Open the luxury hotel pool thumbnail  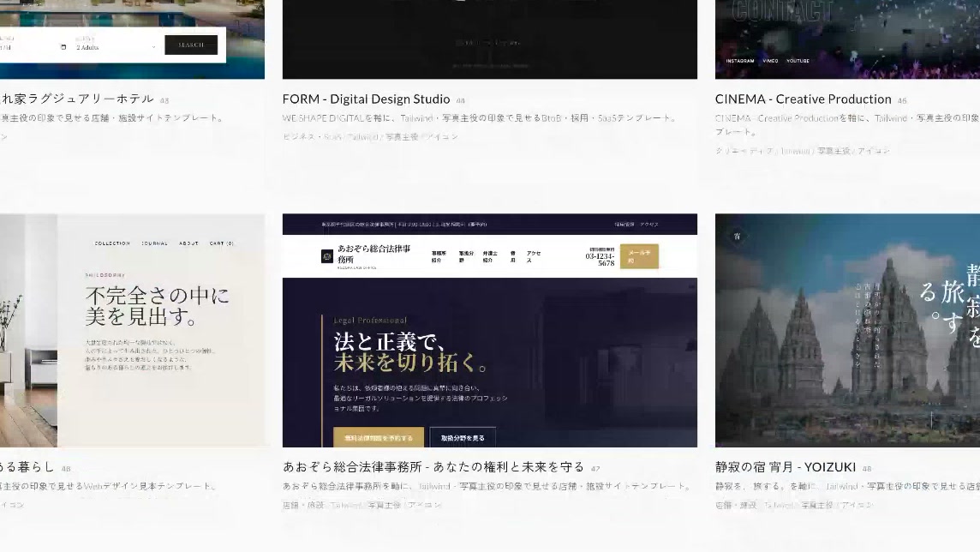tap(132, 39)
